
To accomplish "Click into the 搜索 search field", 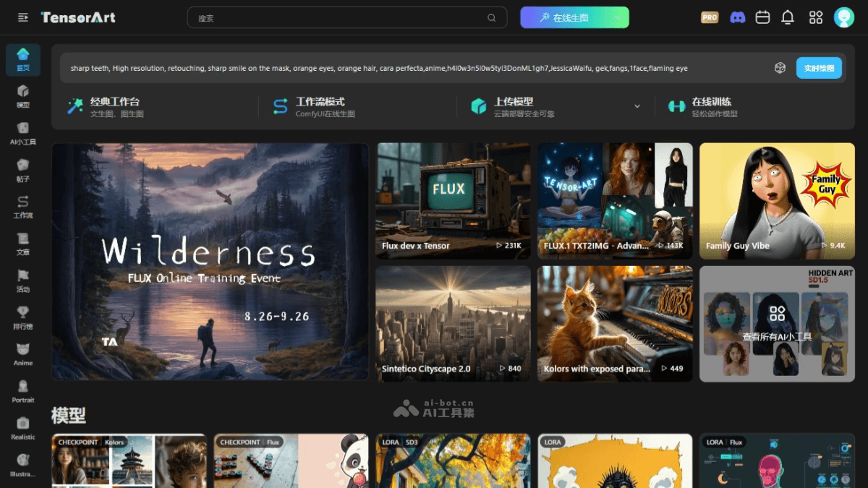I will pyautogui.click(x=336, y=18).
